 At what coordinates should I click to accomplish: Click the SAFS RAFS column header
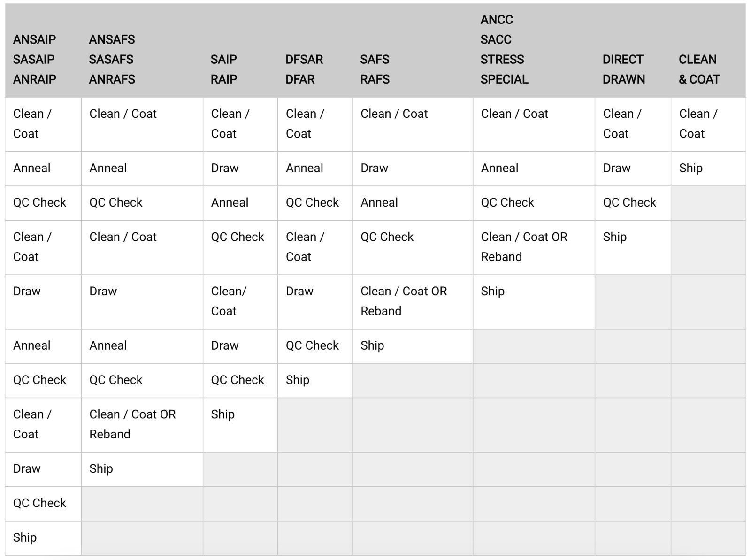coord(375,69)
